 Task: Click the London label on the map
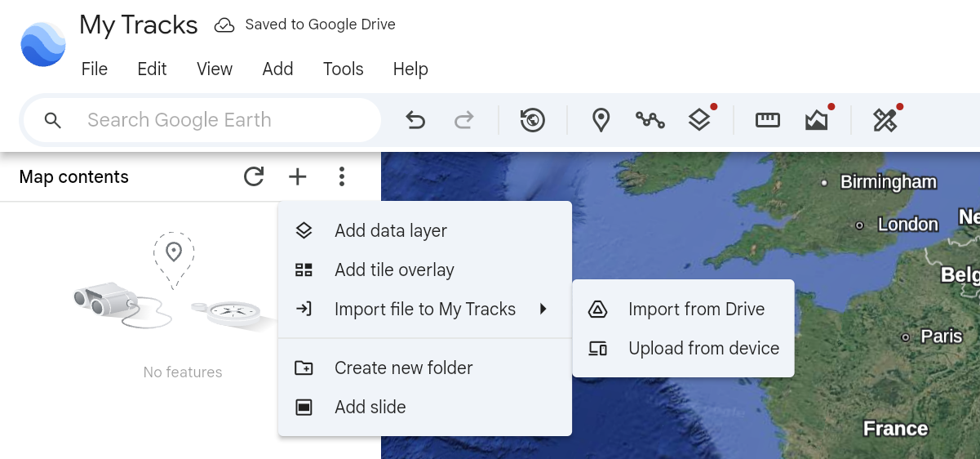907,224
